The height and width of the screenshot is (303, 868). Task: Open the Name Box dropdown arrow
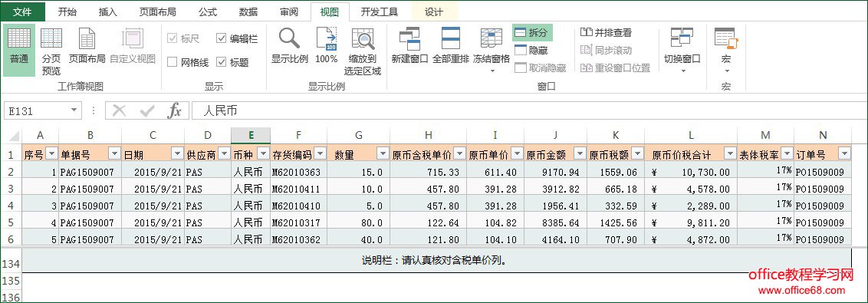(74, 110)
